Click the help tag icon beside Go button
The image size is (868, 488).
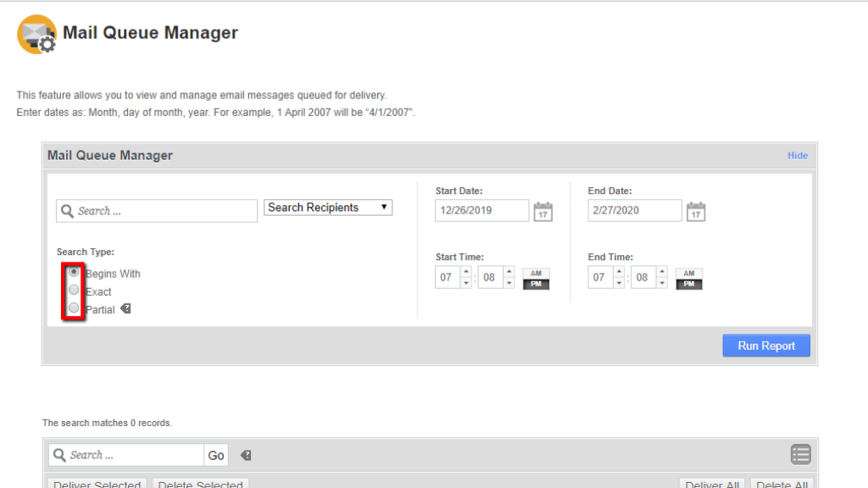(x=246, y=455)
